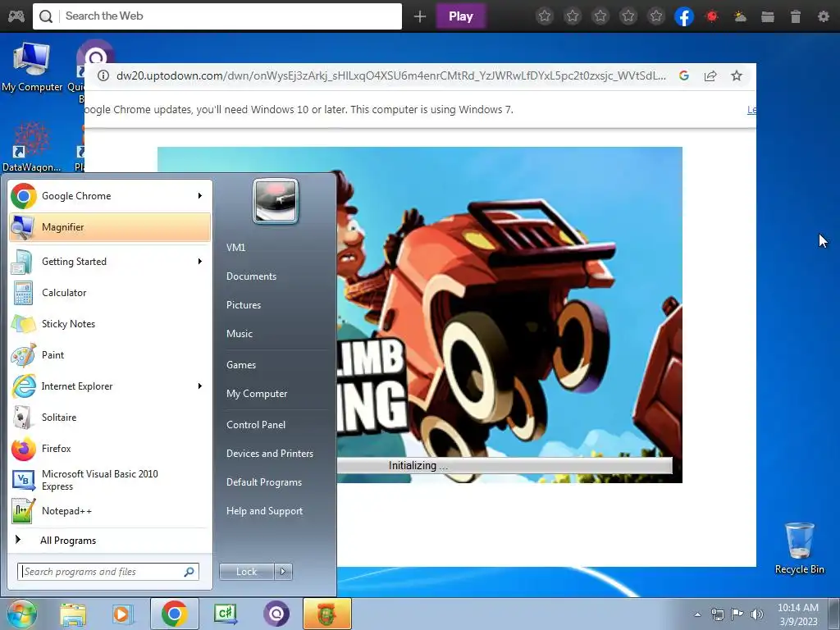Click the red bug icon
840x630 pixels.
click(712, 16)
